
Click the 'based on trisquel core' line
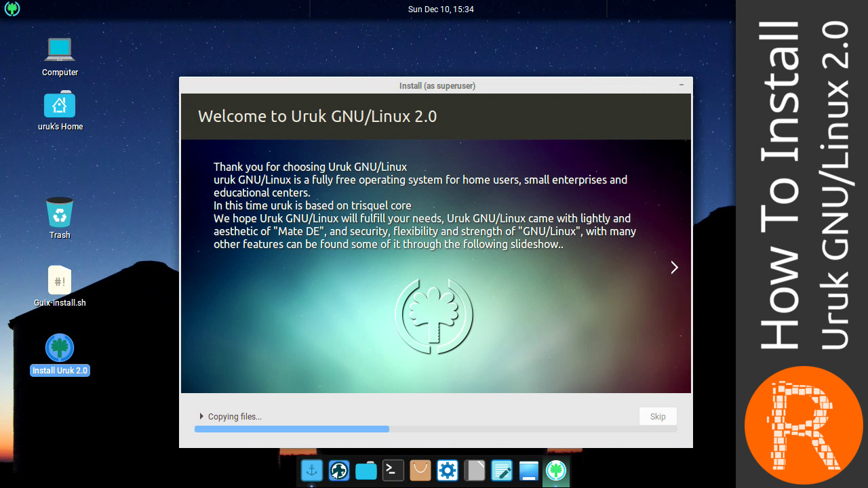coord(313,205)
